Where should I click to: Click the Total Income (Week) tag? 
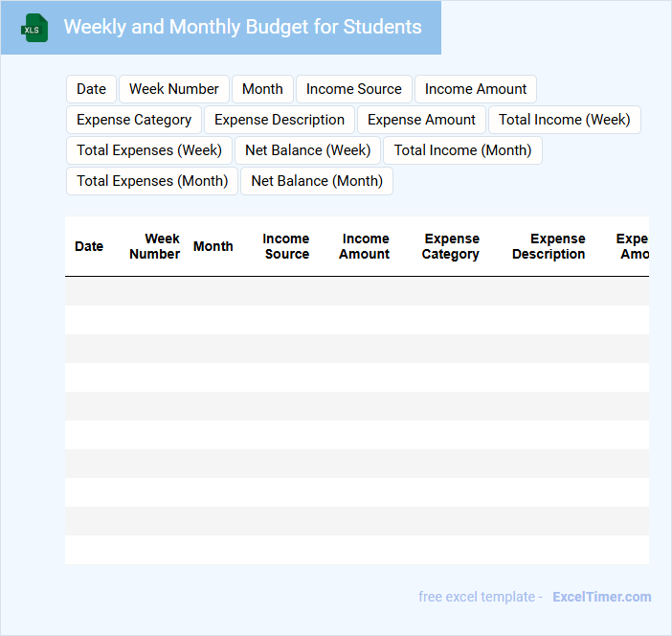coord(564,120)
